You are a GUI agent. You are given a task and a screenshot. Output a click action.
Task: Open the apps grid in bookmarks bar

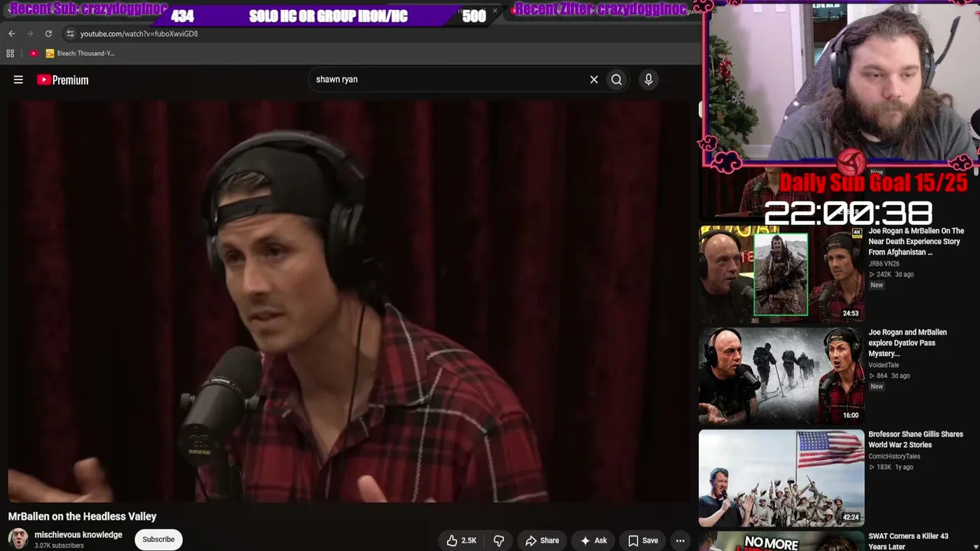coord(10,54)
